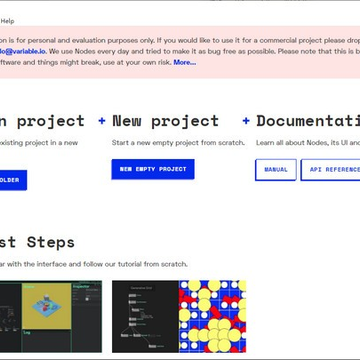Open the MANUAL documentation button
Viewport: 360px width, 360px height.
point(276,170)
